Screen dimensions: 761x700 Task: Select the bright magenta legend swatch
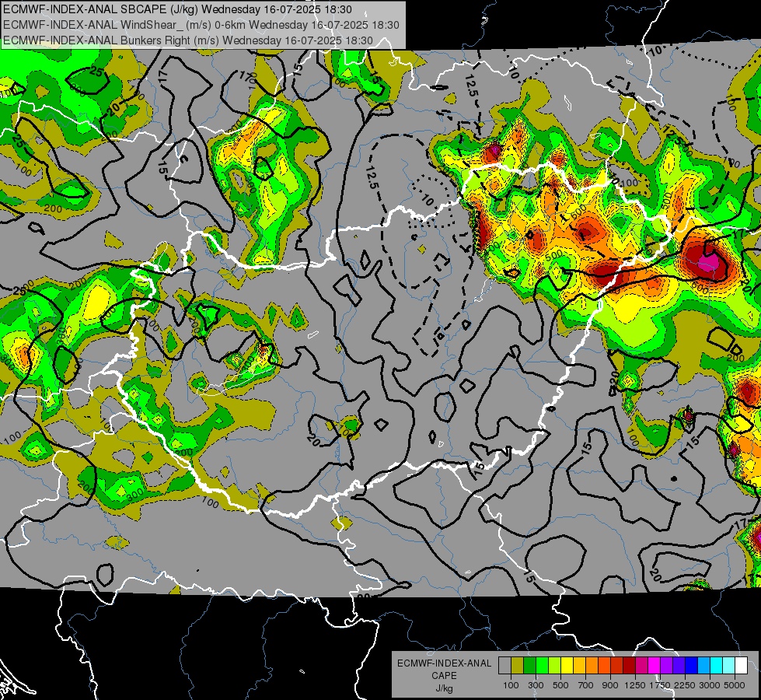[655, 666]
